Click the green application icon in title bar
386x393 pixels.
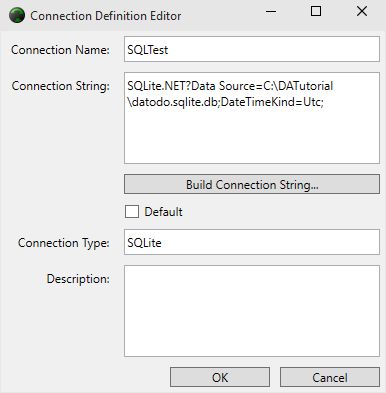coord(17,15)
